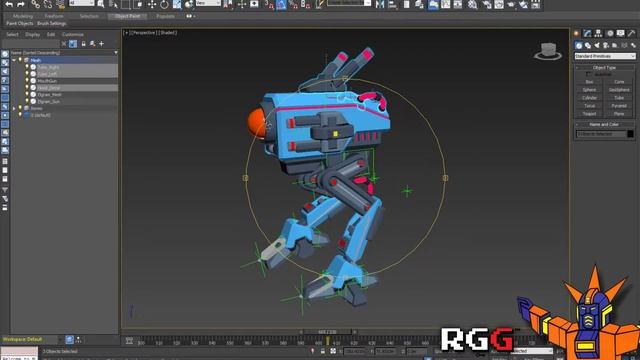Activate the Bind to Space Warp tool
This screenshot has height=360, width=640.
[60, 4]
